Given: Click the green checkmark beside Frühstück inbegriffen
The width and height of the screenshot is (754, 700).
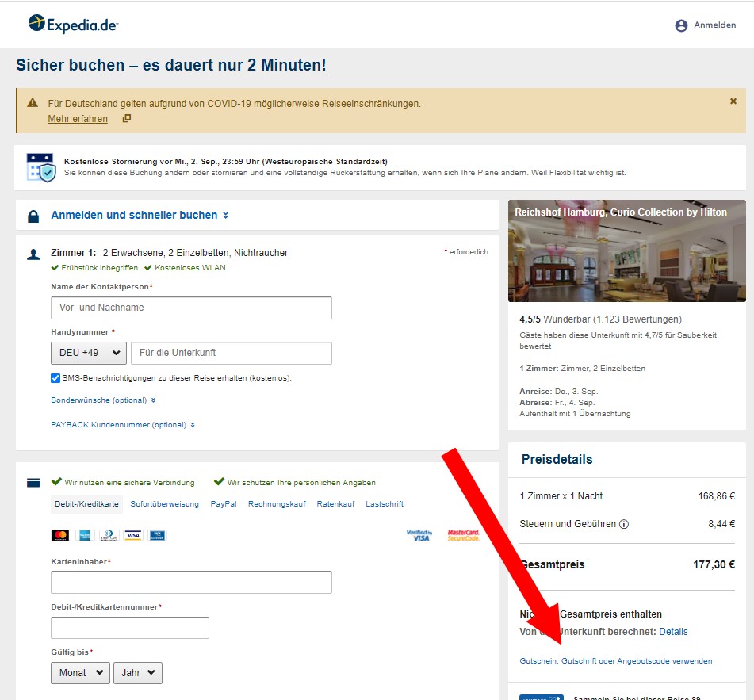Looking at the screenshot, I should pos(55,268).
